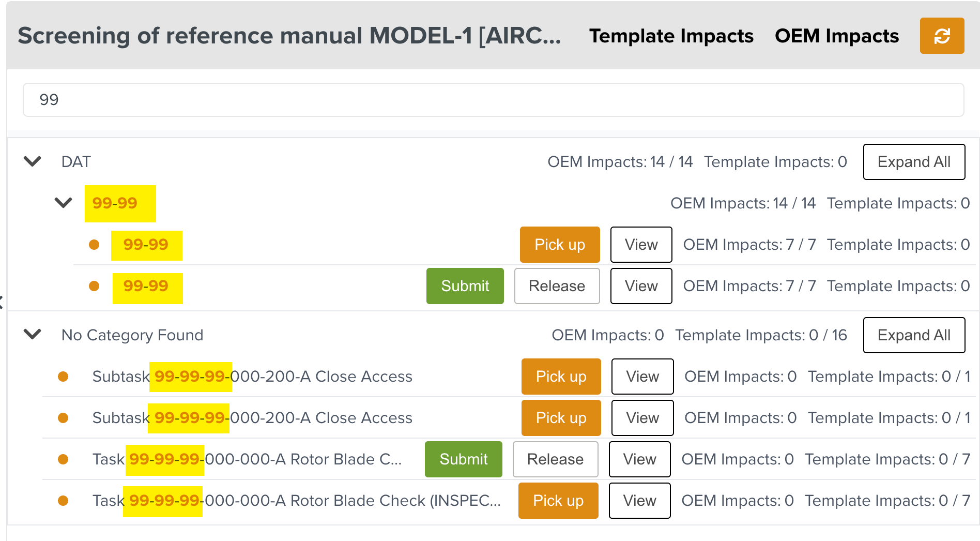The height and width of the screenshot is (541, 980).
Task: Click the search field containing 99
Action: tap(493, 100)
